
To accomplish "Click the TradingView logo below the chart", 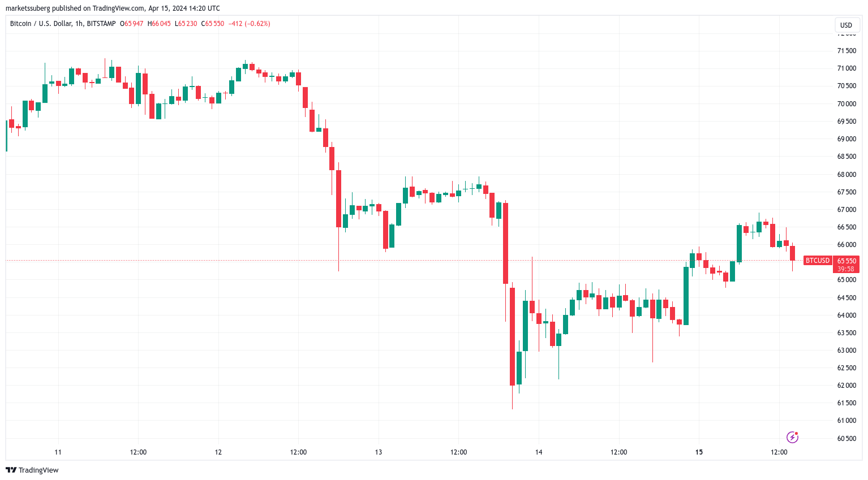I will coord(32,470).
